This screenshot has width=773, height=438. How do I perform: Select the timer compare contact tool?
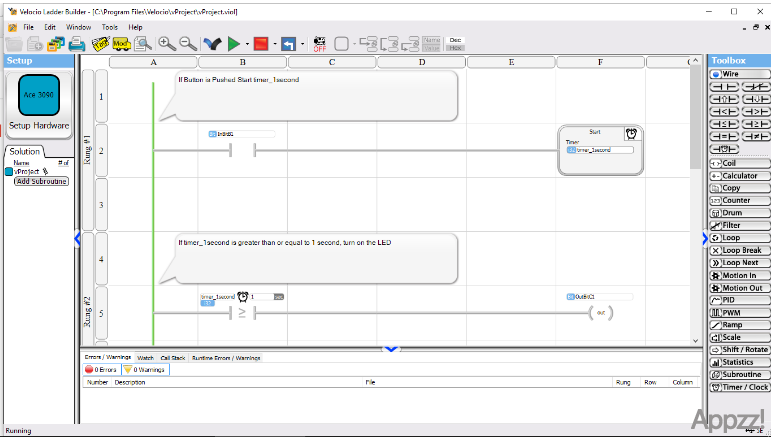click(724, 148)
